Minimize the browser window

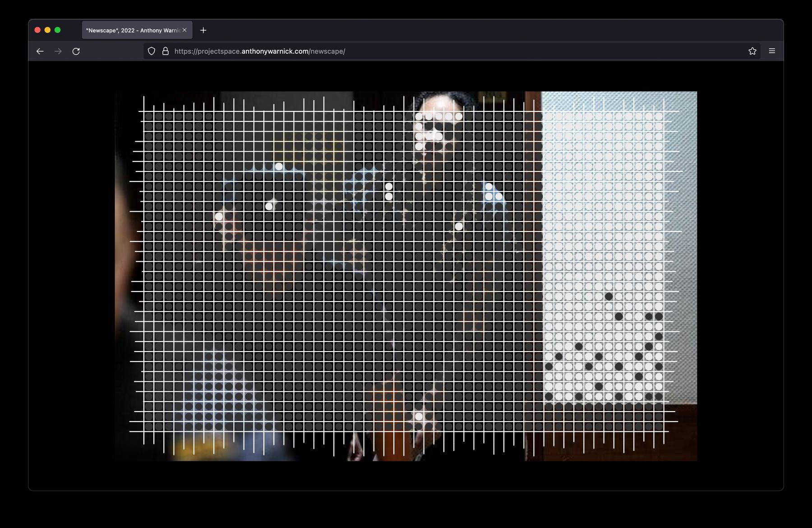pyautogui.click(x=47, y=30)
